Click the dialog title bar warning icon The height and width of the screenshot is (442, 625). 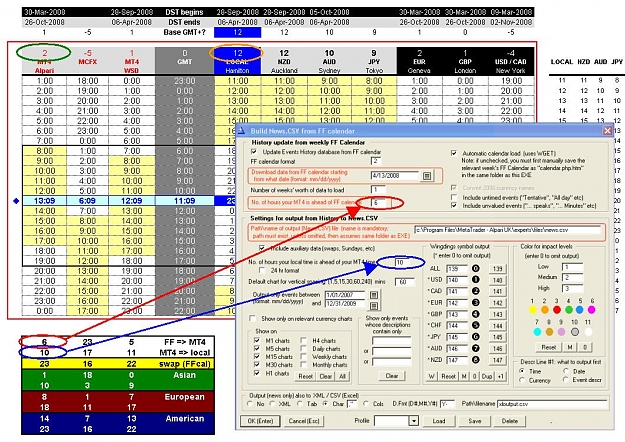(242, 130)
